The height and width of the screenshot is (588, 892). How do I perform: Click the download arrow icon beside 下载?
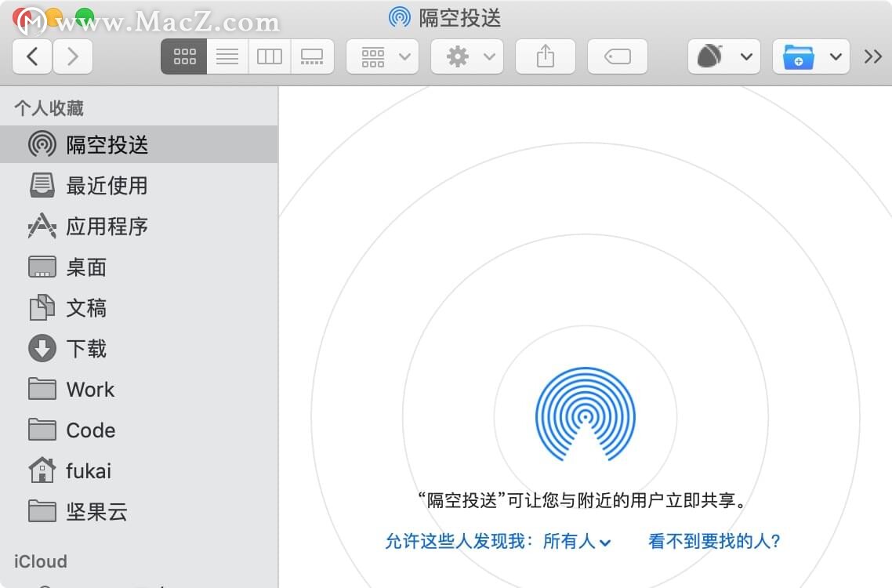click(x=42, y=348)
